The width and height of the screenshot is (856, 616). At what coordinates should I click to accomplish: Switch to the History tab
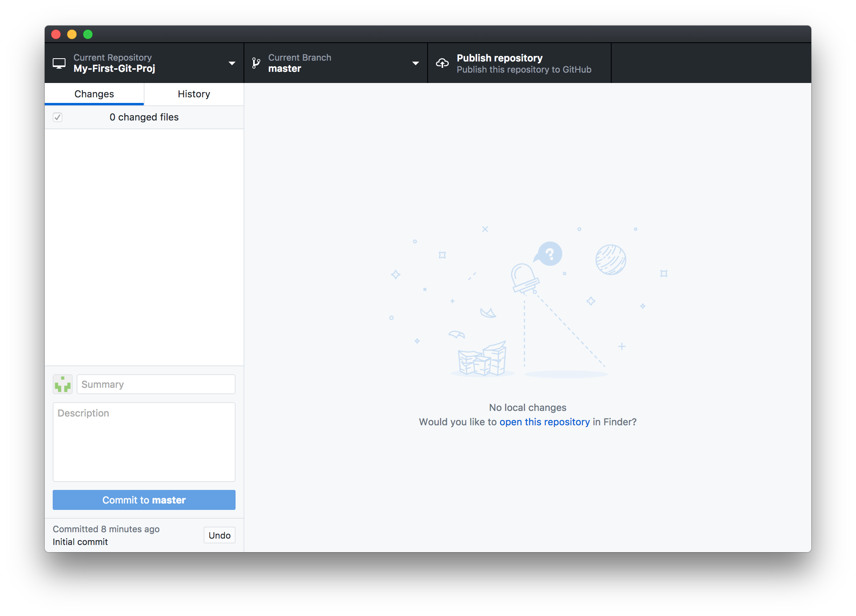click(194, 94)
